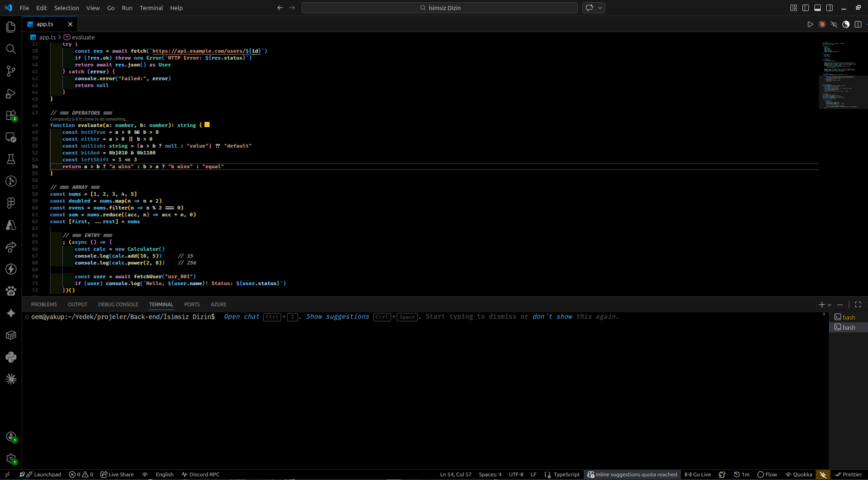Open the Testing flask view

[11, 159]
